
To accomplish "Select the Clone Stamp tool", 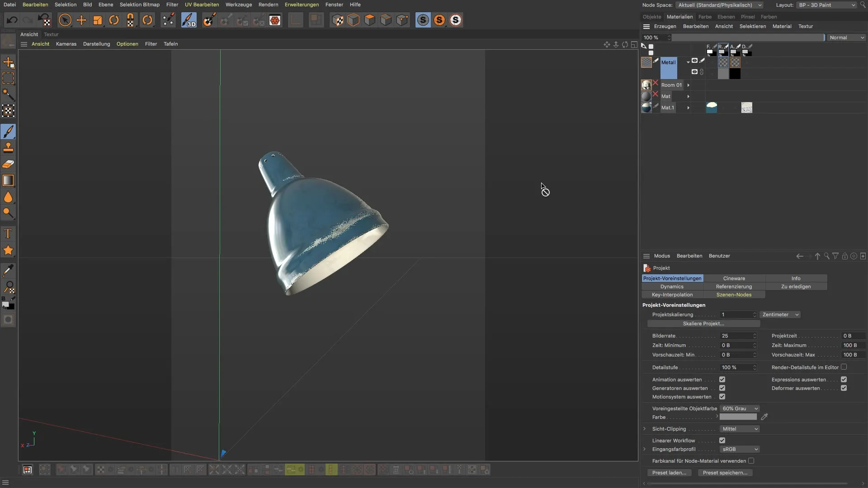I will pyautogui.click(x=8, y=148).
